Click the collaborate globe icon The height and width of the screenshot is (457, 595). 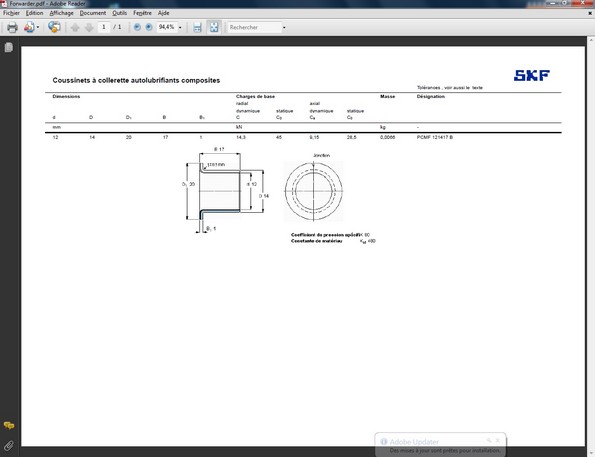(x=54, y=27)
